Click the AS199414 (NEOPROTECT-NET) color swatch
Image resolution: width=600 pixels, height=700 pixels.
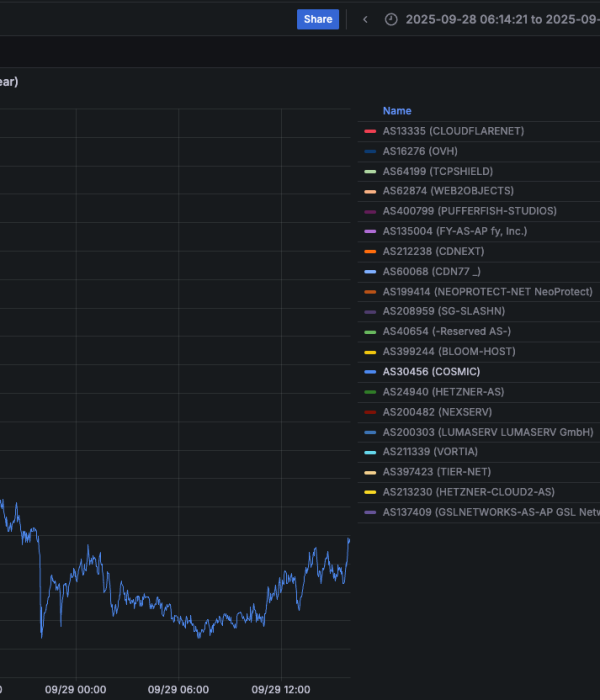pyautogui.click(x=370, y=292)
